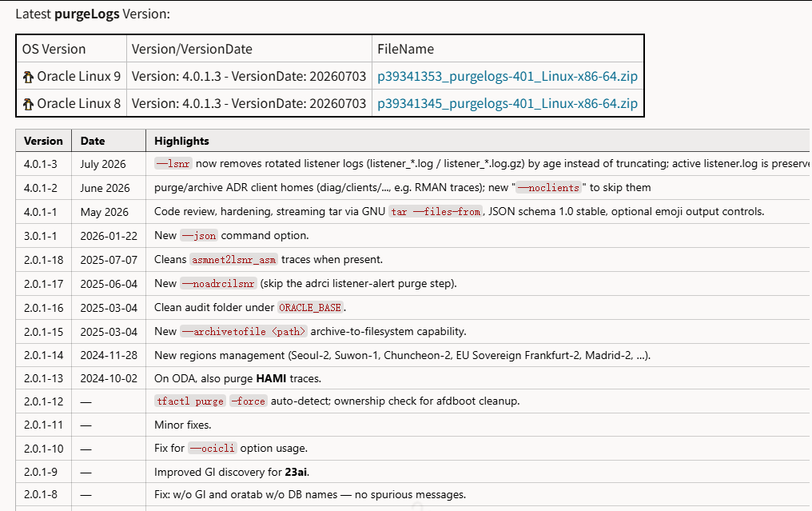812x511 pixels.
Task: Click the --json code tag
Action: 199,235
